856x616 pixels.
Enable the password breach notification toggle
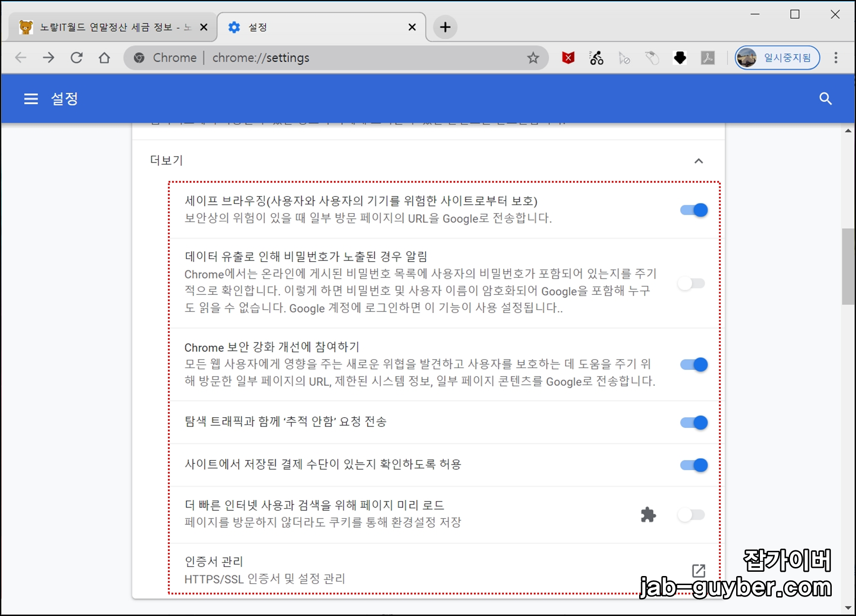coord(691,283)
